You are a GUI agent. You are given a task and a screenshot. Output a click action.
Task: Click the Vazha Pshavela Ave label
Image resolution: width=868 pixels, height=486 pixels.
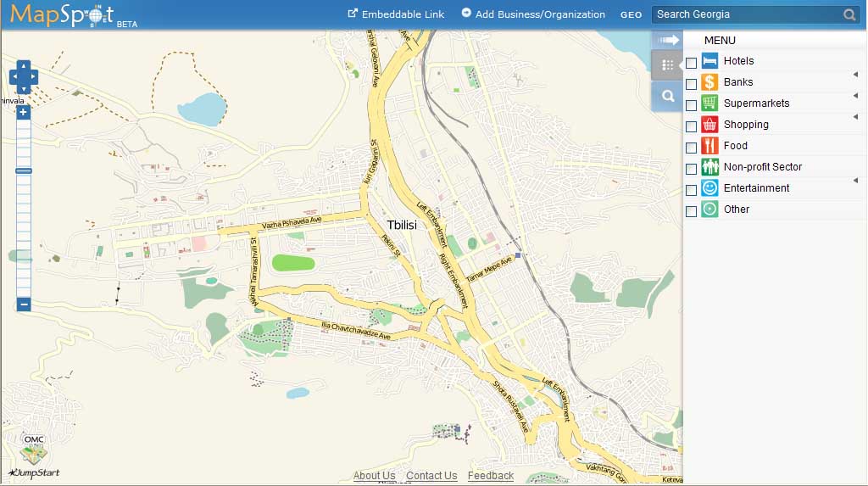pyautogui.click(x=292, y=222)
